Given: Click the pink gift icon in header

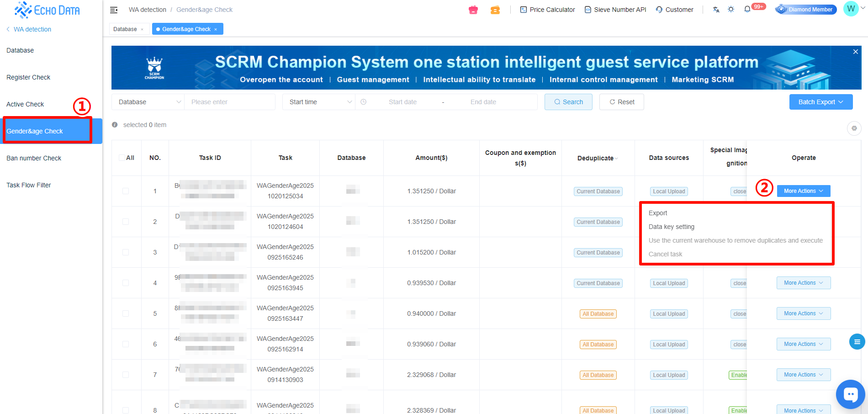Looking at the screenshot, I should click(473, 10).
